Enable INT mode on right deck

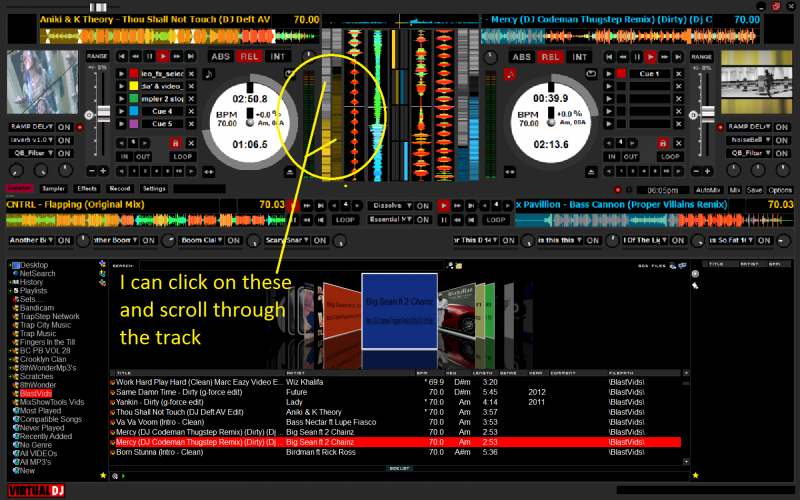pos(579,57)
